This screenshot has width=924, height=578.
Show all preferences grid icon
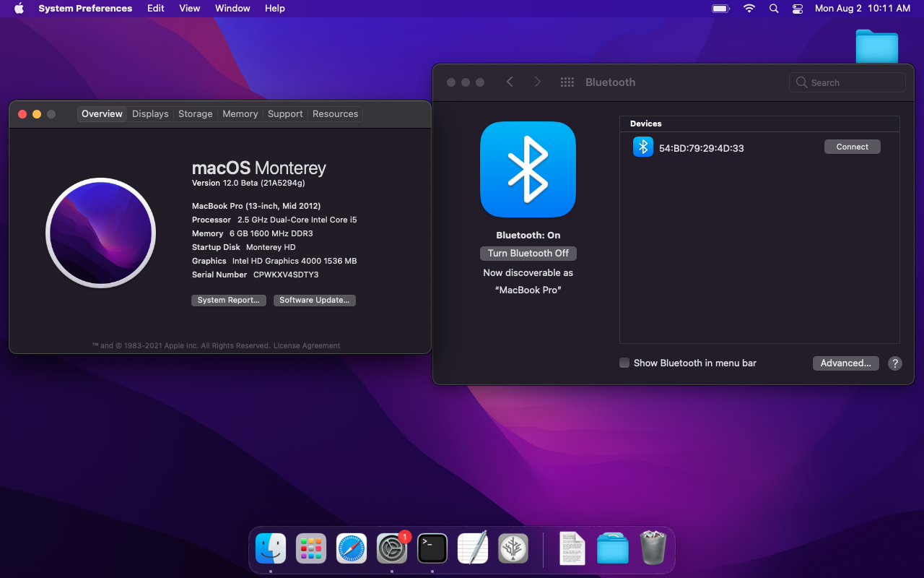click(x=567, y=82)
